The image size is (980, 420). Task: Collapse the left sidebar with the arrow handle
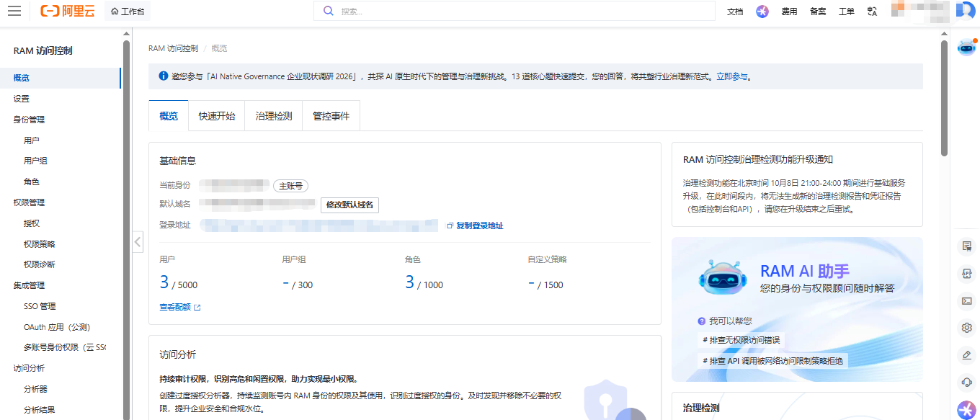[138, 242]
